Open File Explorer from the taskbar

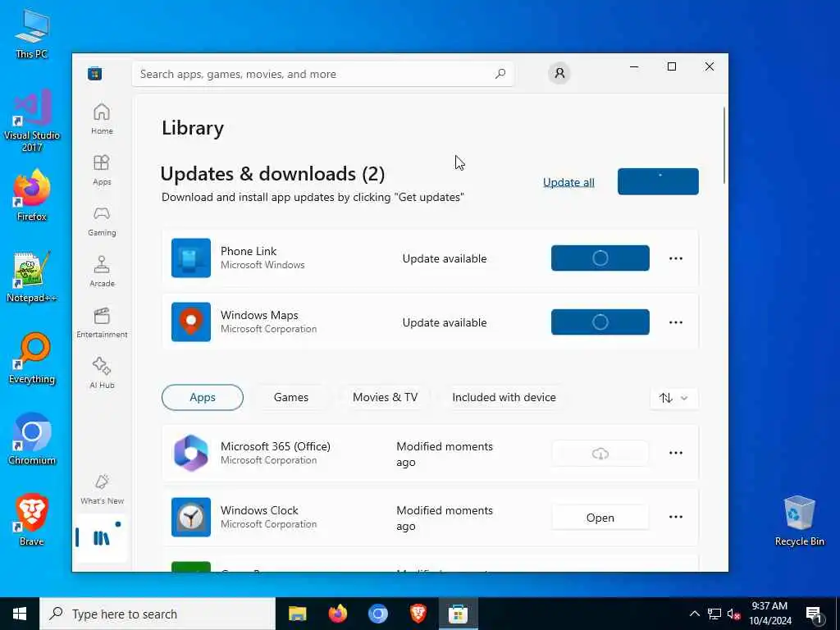tap(297, 614)
